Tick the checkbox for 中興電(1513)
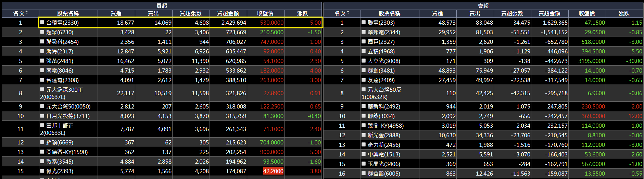The height and width of the screenshot is (179, 644). 364,154
